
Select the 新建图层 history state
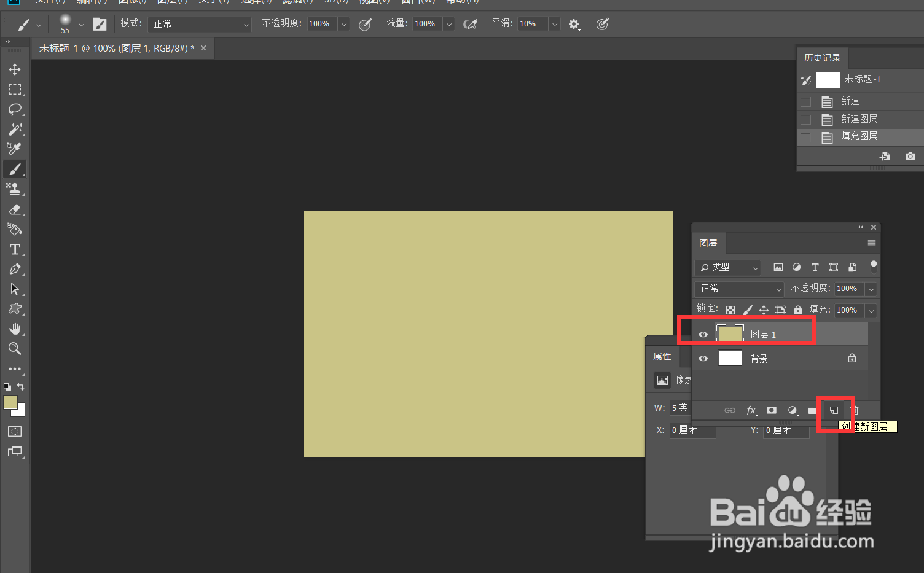(x=860, y=119)
